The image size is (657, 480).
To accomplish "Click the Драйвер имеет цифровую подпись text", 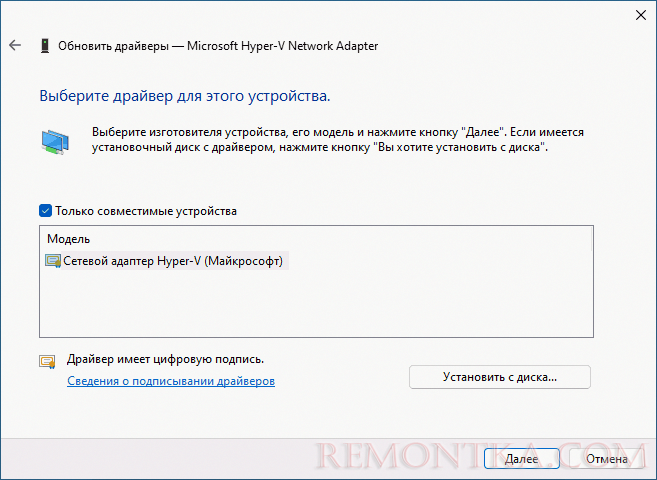I will 166,359.
